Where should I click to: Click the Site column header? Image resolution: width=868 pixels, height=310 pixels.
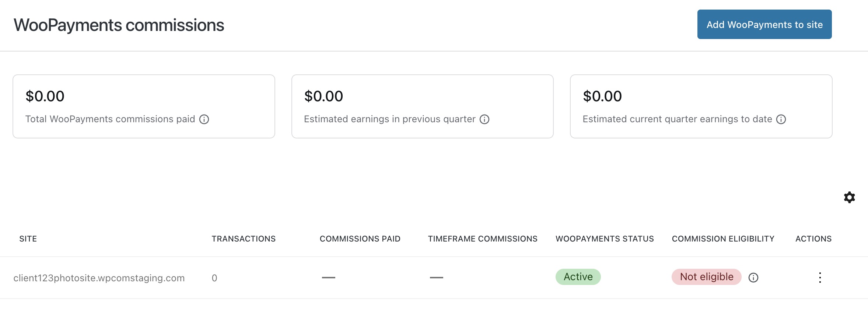point(28,239)
